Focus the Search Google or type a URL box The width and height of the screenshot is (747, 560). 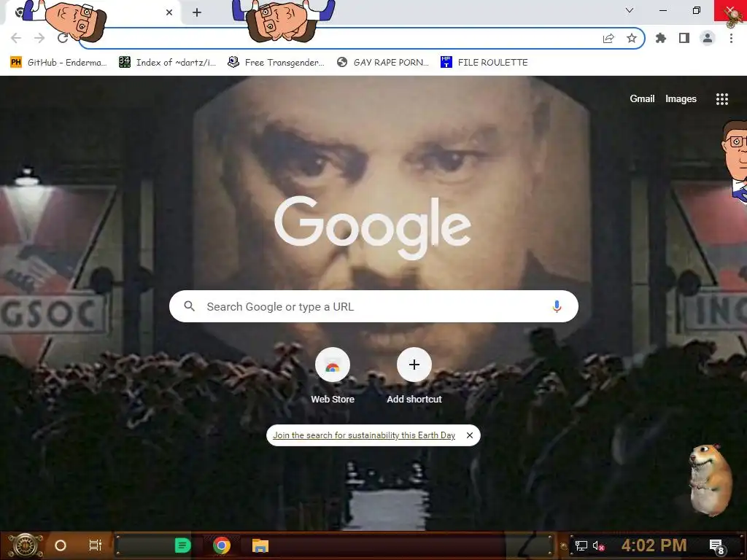(374, 306)
